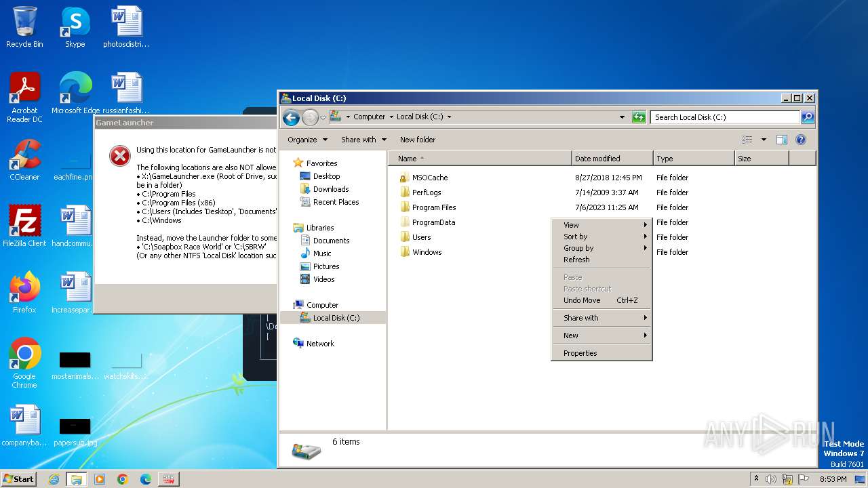Select Libraries in the navigation pane
This screenshot has height=488, width=868.
click(320, 228)
